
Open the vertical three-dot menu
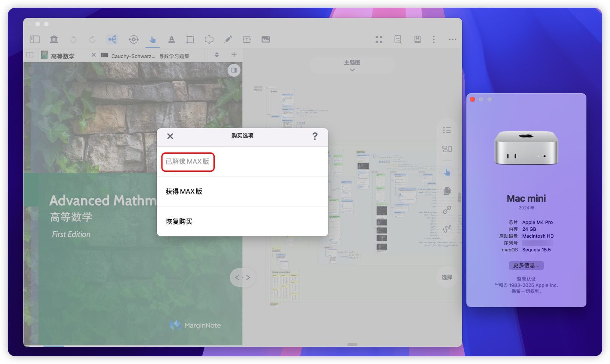point(434,39)
